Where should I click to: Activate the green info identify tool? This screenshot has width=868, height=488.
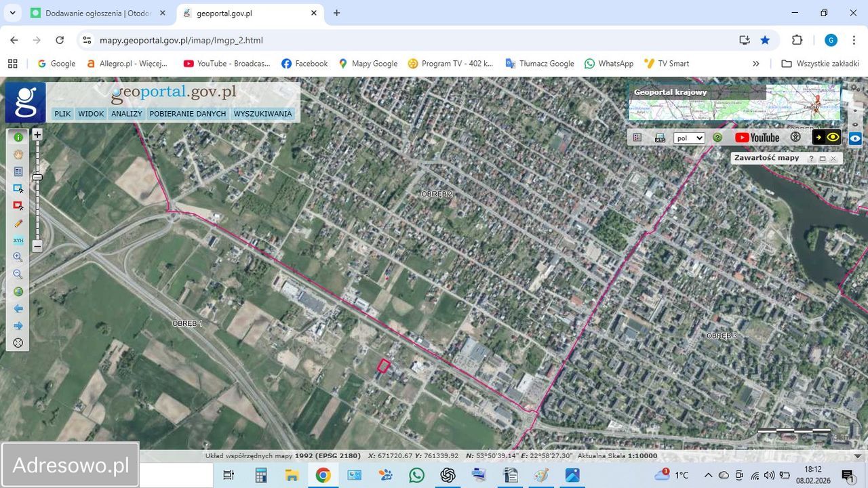click(x=18, y=137)
